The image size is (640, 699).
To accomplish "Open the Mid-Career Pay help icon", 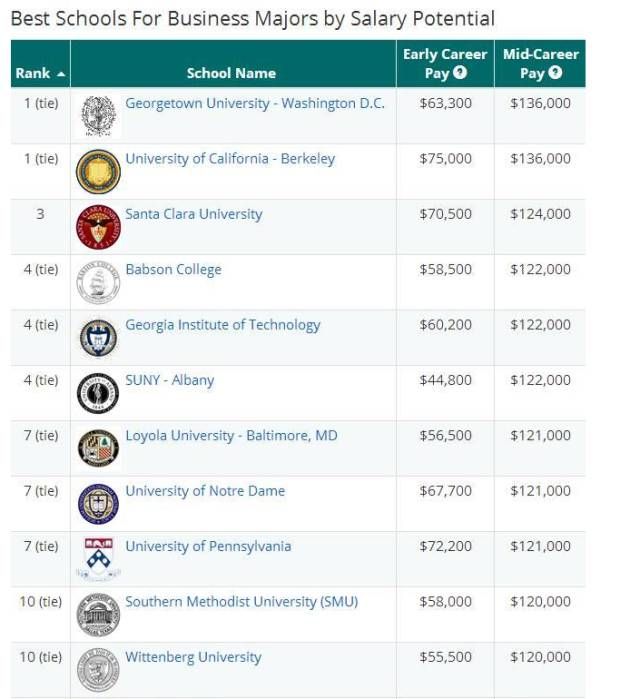I will pyautogui.click(x=556, y=73).
